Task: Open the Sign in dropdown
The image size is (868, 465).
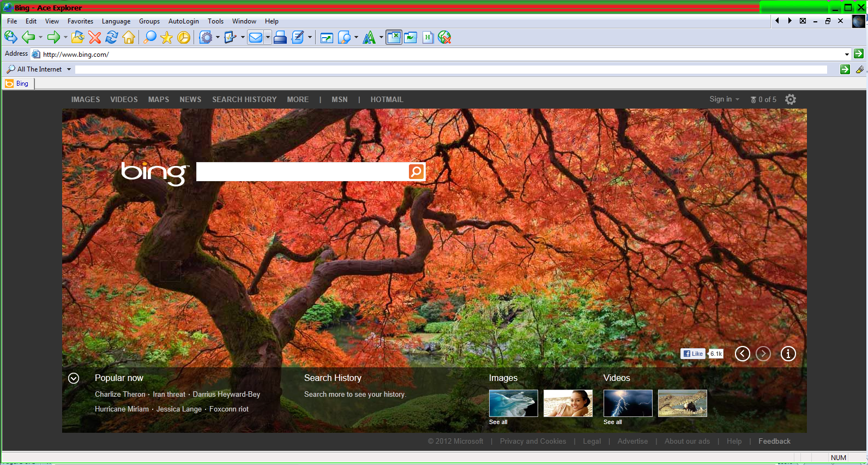Action: pyautogui.click(x=724, y=99)
